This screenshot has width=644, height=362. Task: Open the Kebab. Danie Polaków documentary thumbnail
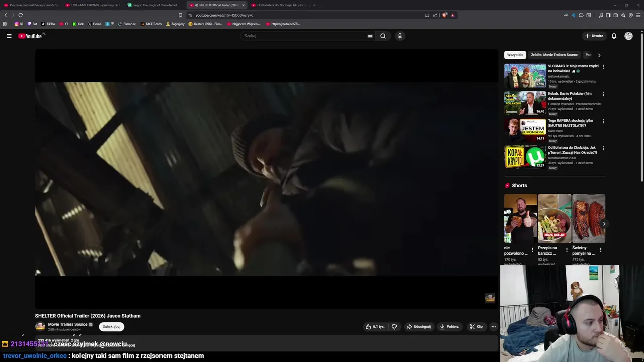tap(525, 103)
